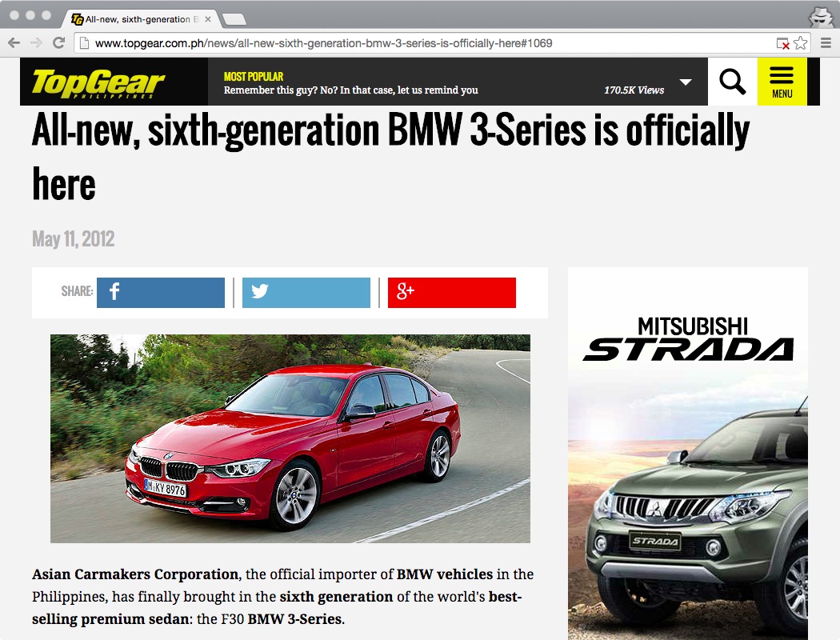
Task: Click the red BMW 3-Series photo
Action: (290, 438)
